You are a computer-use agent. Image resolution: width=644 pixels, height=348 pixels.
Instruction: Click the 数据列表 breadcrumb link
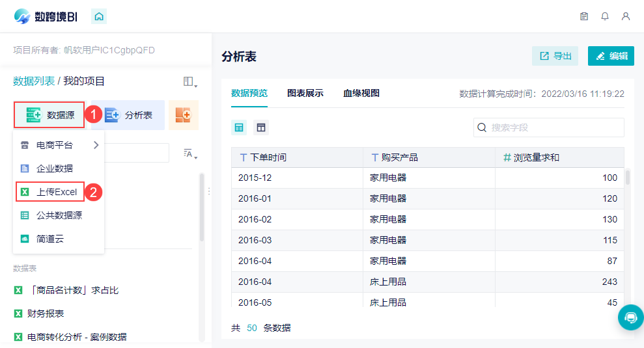[x=34, y=81]
